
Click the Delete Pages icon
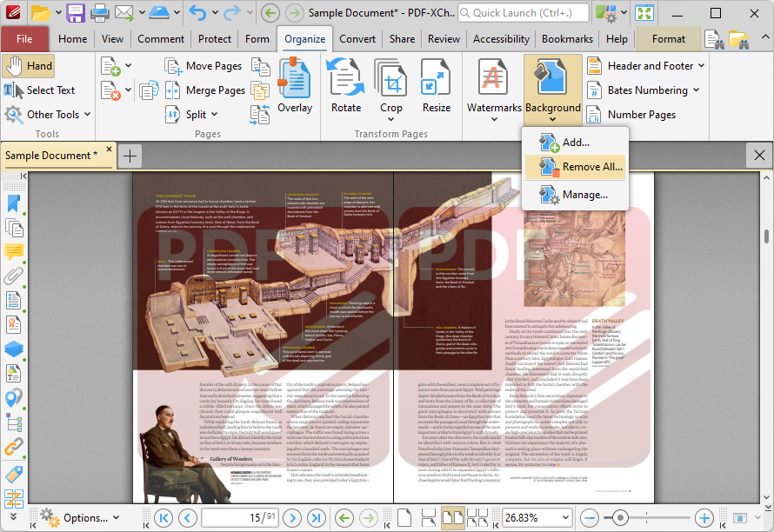pos(110,90)
